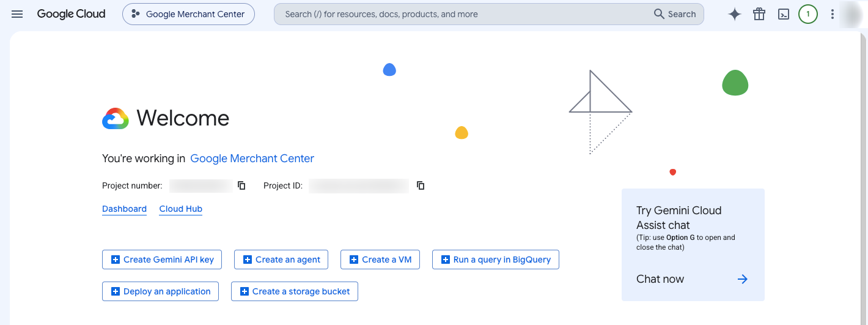Click the Chat now arrow icon
868x325 pixels.
tap(743, 279)
